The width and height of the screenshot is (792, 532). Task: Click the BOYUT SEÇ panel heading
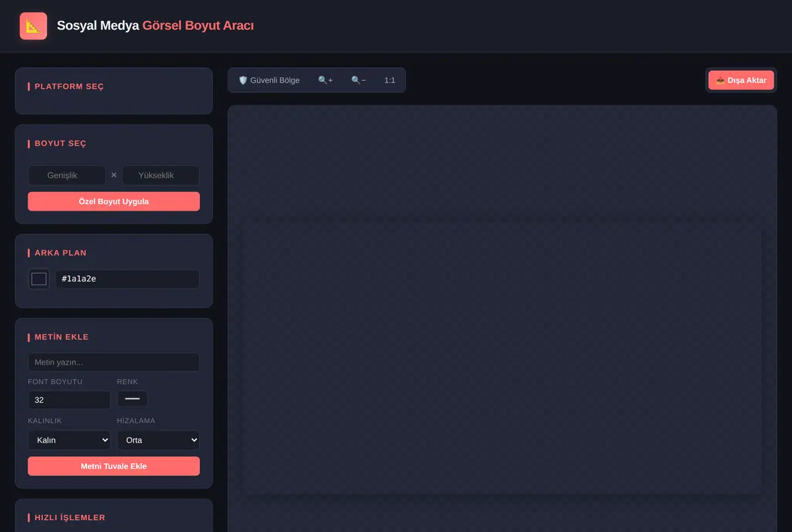point(60,143)
